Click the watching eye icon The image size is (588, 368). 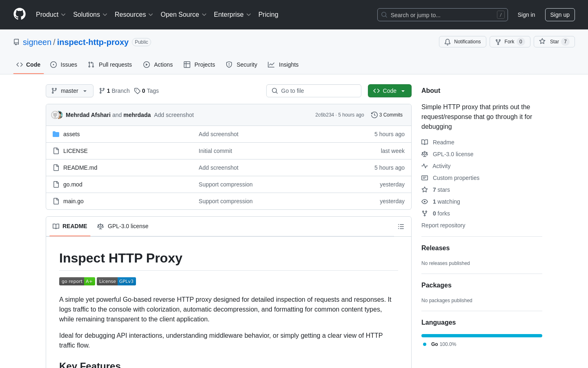425,202
